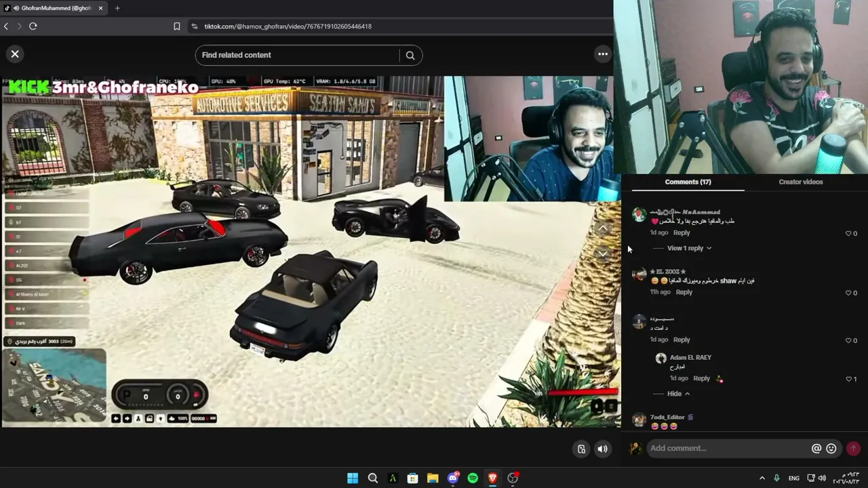Image resolution: width=868 pixels, height=488 pixels.
Task: Open the system tray volume control
Action: tap(822, 479)
